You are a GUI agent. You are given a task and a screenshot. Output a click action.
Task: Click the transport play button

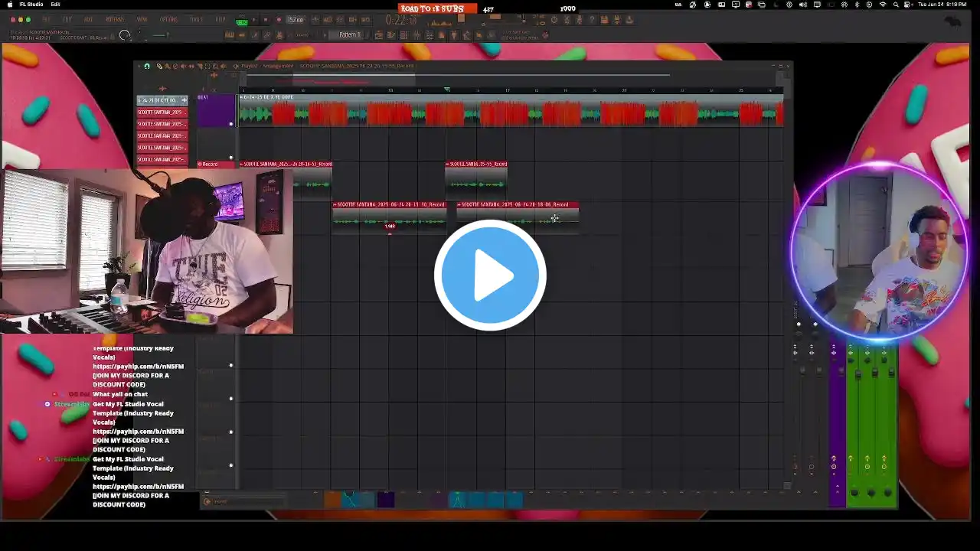[x=255, y=20]
